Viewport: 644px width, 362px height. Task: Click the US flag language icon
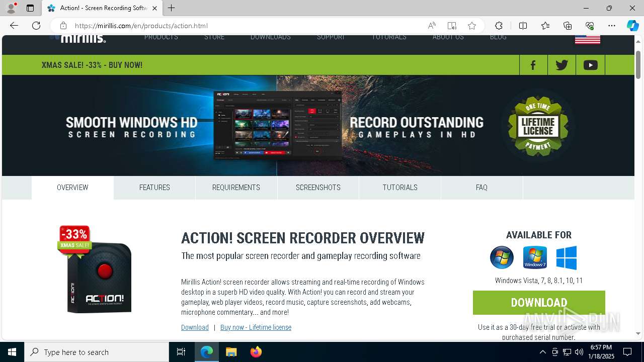588,39
